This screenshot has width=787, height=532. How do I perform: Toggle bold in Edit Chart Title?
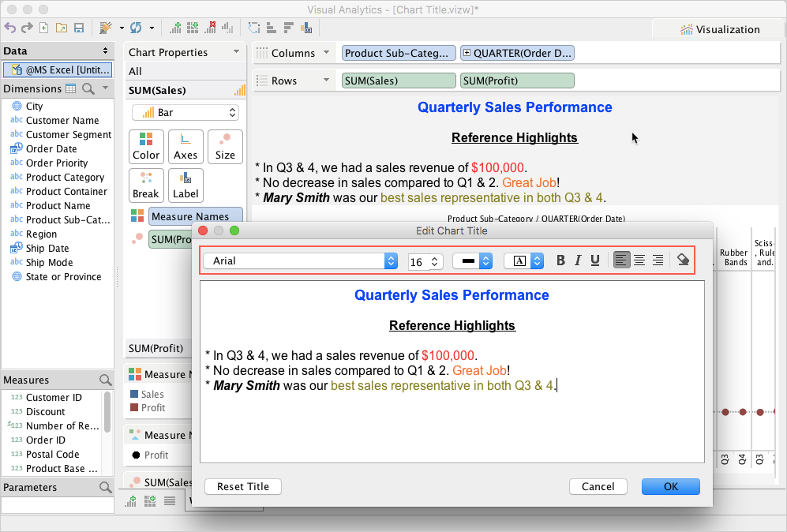point(560,260)
